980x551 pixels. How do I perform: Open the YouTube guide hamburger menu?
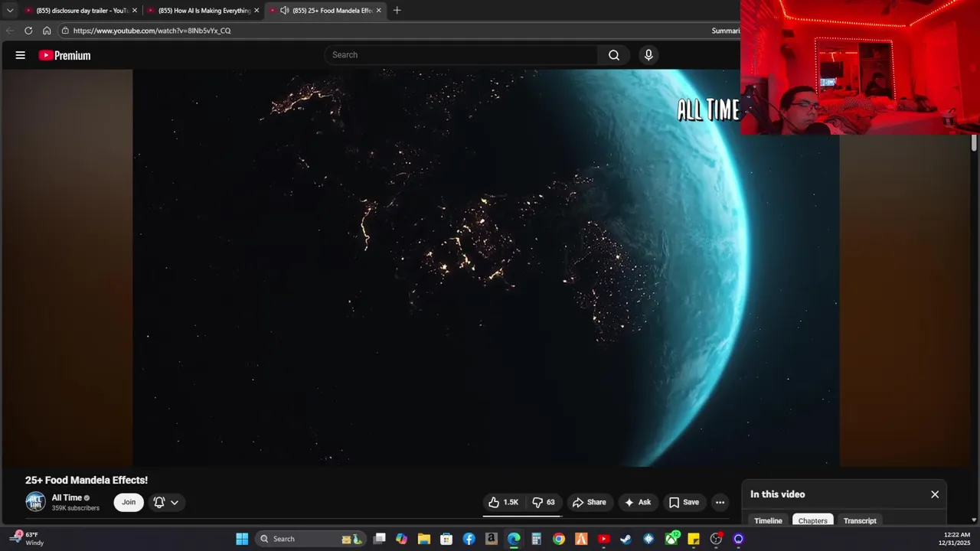tap(21, 55)
